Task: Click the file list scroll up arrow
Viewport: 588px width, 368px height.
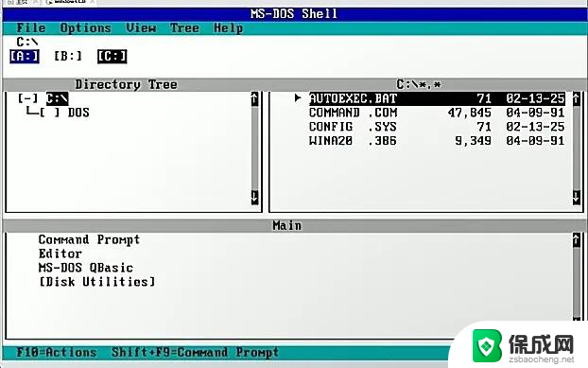Action: [x=577, y=99]
